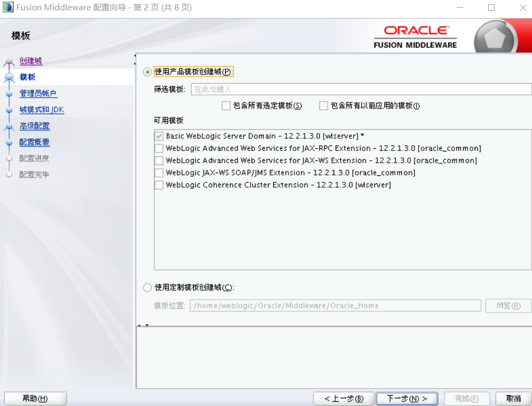The image size is (532, 406).
Task: Check JAX-WS Extension template checkbox
Action: [159, 161]
